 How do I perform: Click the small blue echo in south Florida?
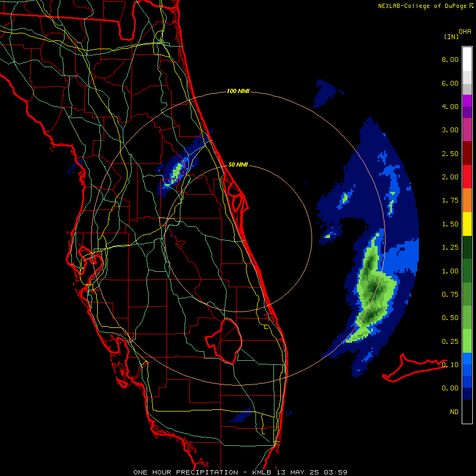(x=241, y=415)
